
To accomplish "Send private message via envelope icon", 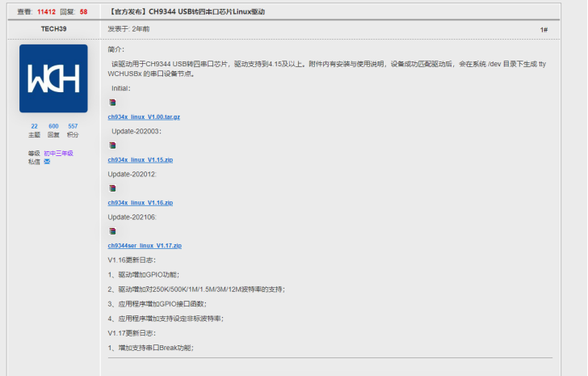I will click(47, 162).
